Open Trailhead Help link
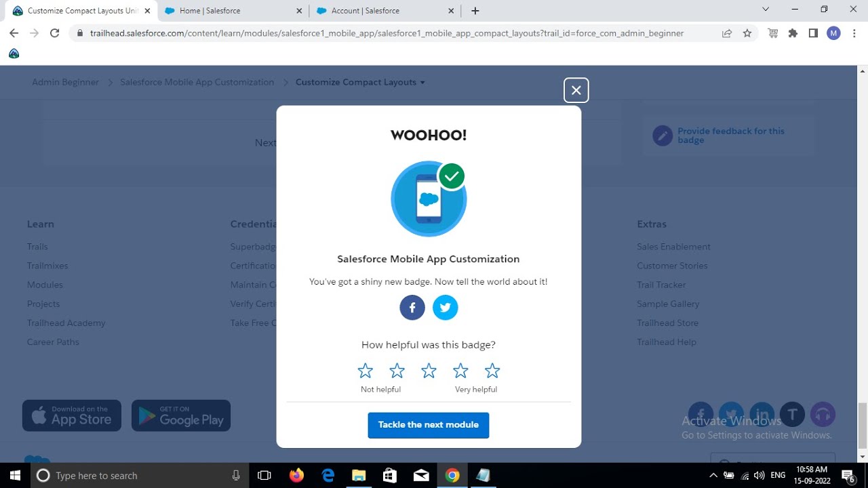 (x=667, y=342)
